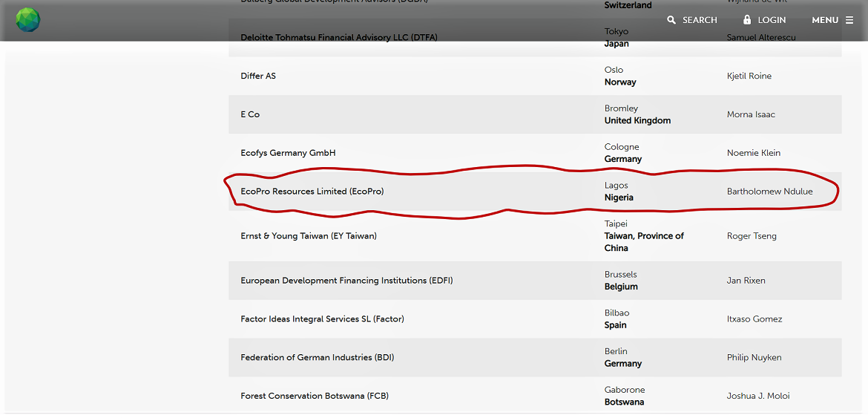Click contact name Roger Tseng
This screenshot has width=868, height=418.
tap(752, 236)
